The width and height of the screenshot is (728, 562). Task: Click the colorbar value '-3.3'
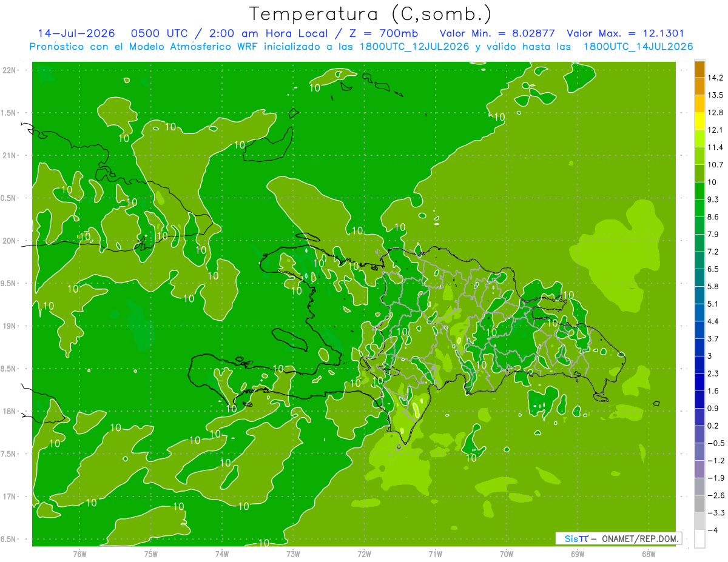click(x=715, y=513)
